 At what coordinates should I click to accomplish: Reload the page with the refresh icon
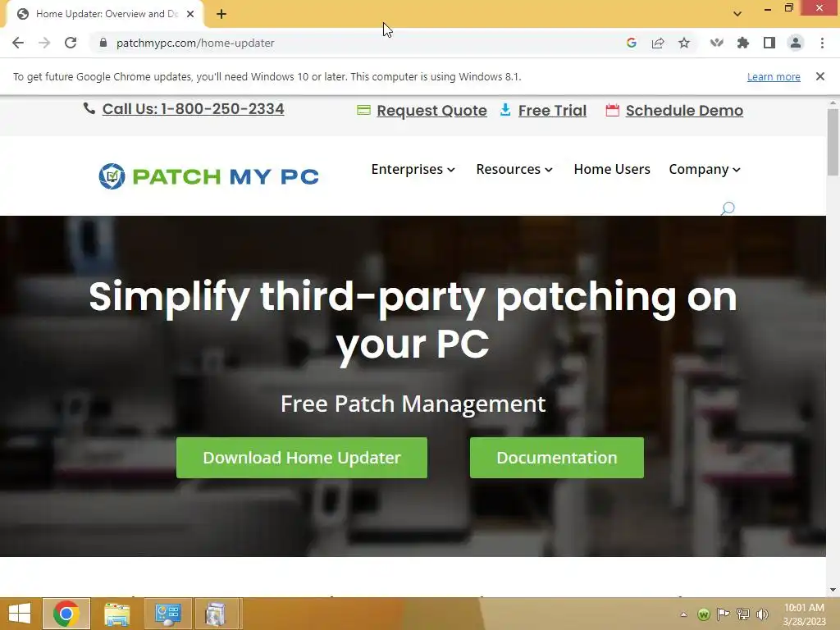[71, 43]
